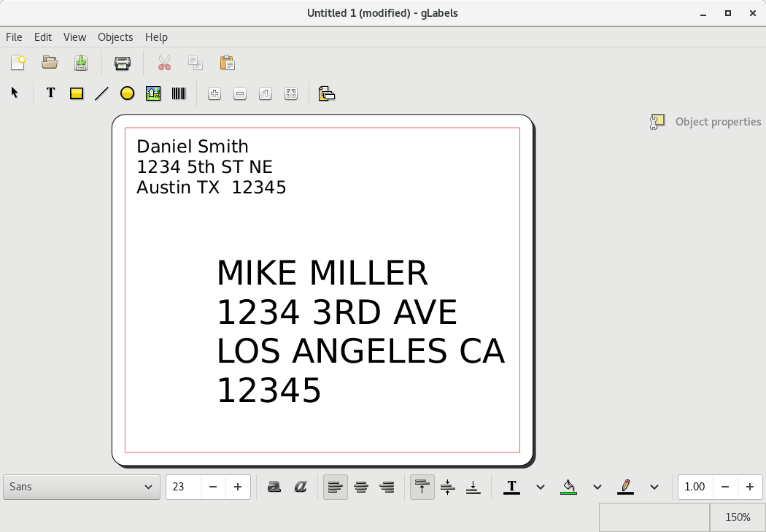Decrease font size with minus button
Screen dimensions: 766x532
(x=213, y=487)
